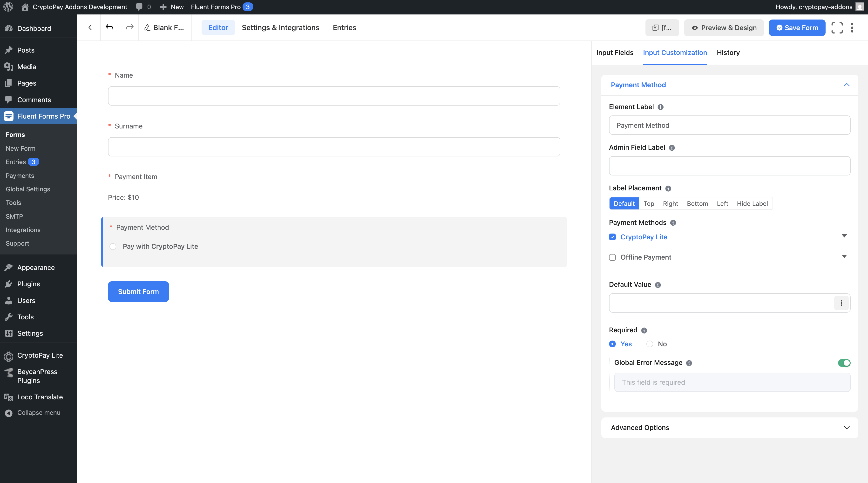Click the plus New content icon
The image size is (868, 483).
point(163,7)
